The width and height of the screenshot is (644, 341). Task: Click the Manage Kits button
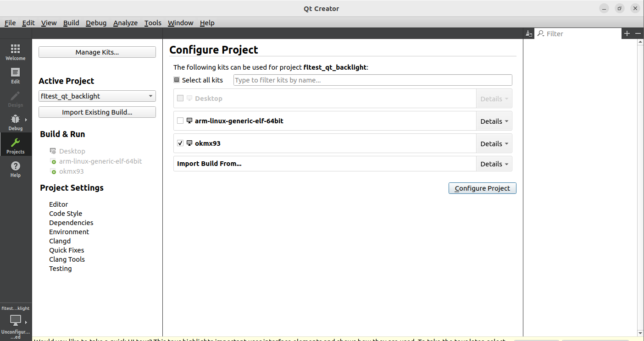tap(97, 52)
